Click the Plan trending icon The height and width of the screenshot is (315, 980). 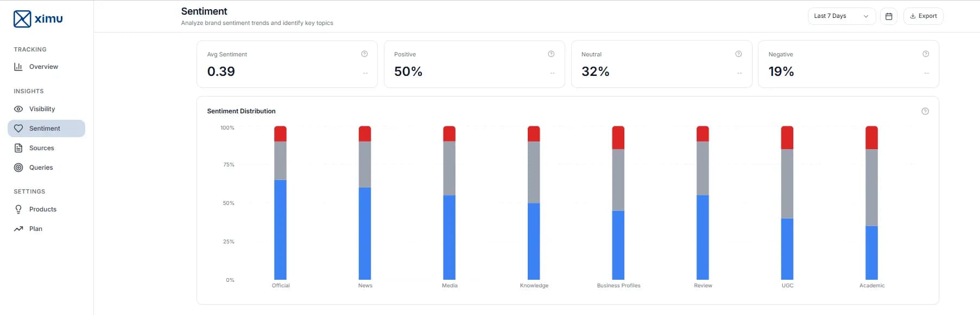point(18,228)
